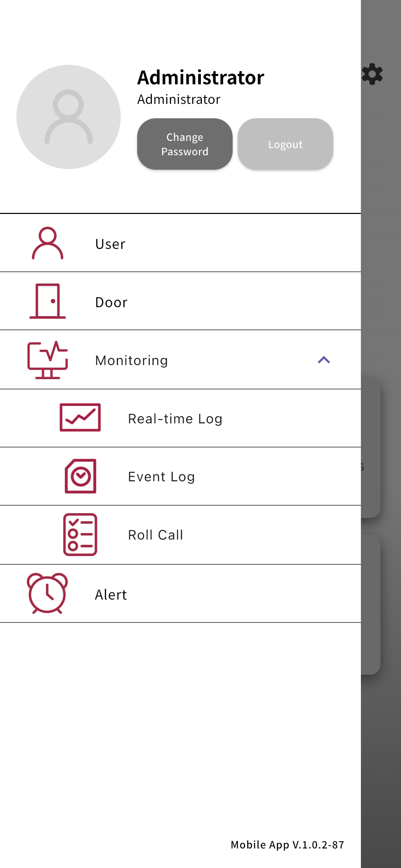The height and width of the screenshot is (868, 401).
Task: Click the Monitoring screen pulse icon
Action: (x=48, y=360)
